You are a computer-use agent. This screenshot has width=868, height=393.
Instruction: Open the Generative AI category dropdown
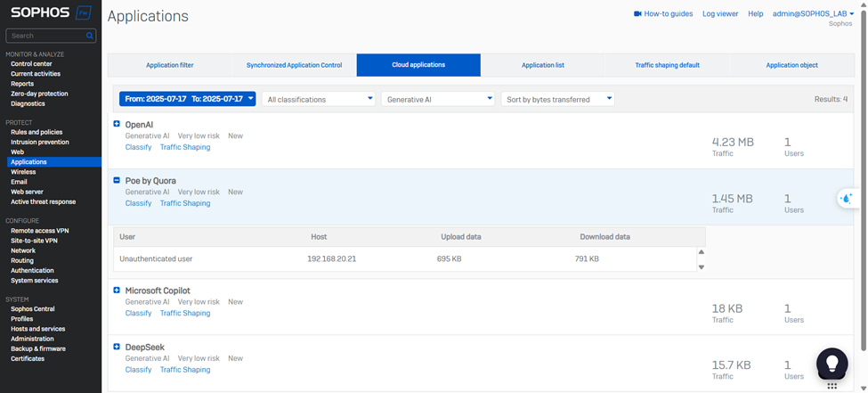click(x=438, y=99)
